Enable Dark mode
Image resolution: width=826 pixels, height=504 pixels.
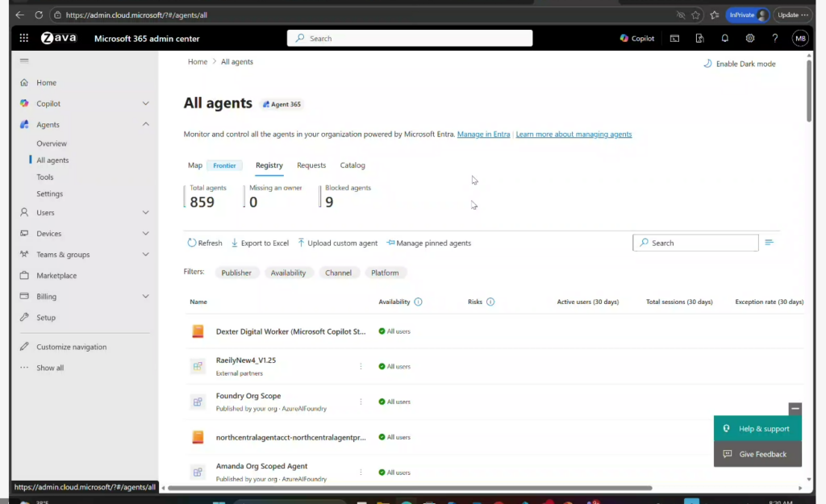(x=739, y=64)
